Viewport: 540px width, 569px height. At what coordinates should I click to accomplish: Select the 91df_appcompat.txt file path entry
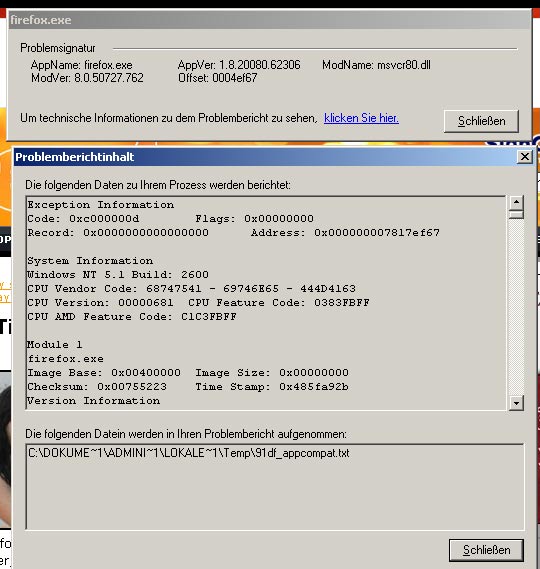click(189, 453)
